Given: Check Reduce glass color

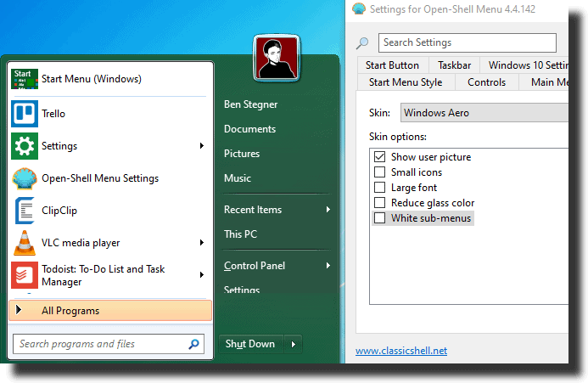Looking at the screenshot, I should tap(379, 203).
